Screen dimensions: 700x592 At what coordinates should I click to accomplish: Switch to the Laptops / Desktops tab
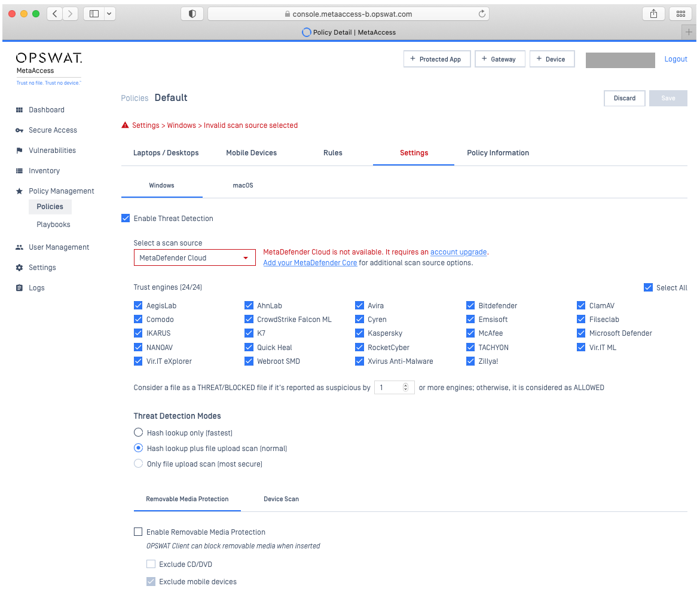[x=166, y=152]
